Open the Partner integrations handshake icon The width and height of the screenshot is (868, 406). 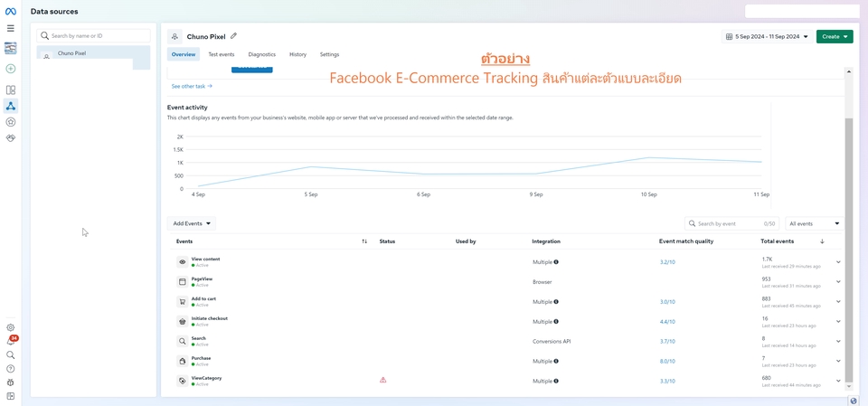[x=11, y=137]
